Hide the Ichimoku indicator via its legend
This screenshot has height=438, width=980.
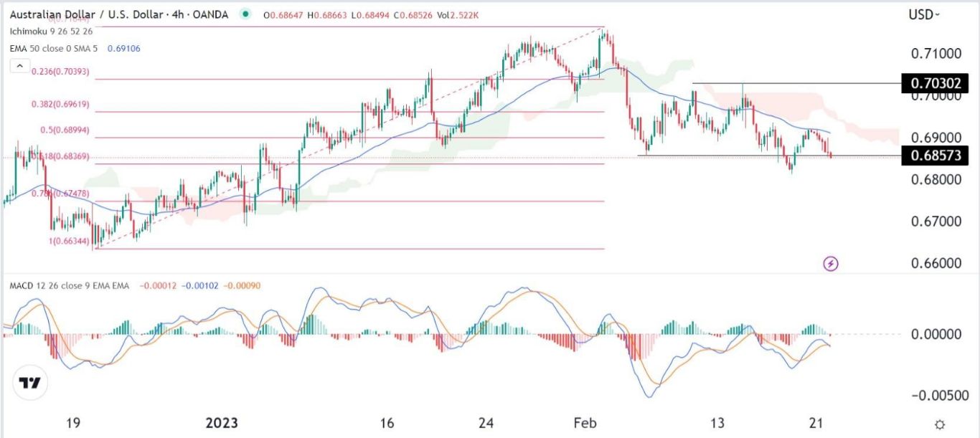pyautogui.click(x=50, y=31)
